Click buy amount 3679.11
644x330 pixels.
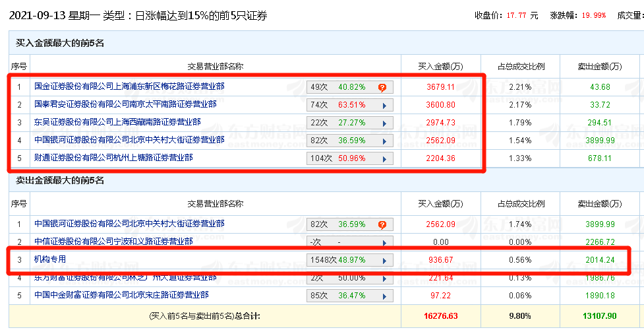coord(441,87)
